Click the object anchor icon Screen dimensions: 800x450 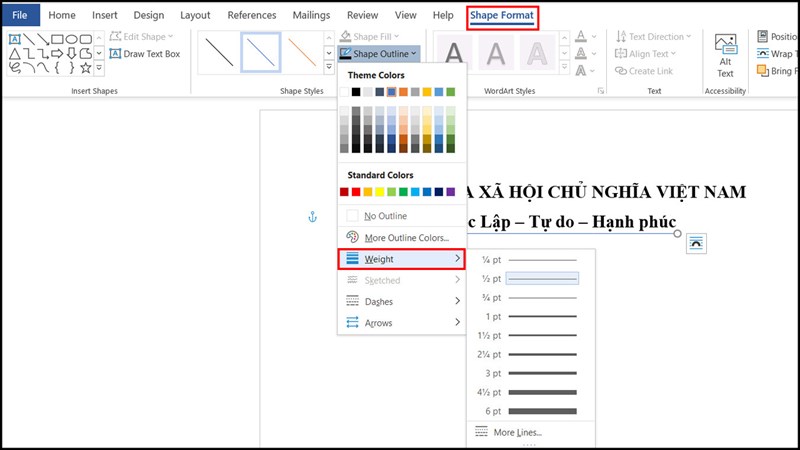313,217
